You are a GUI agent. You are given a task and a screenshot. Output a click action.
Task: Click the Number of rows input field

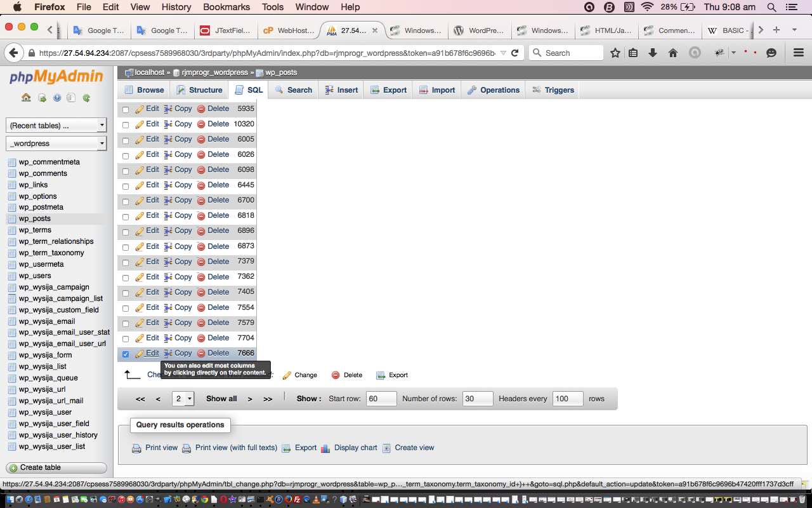pos(477,399)
